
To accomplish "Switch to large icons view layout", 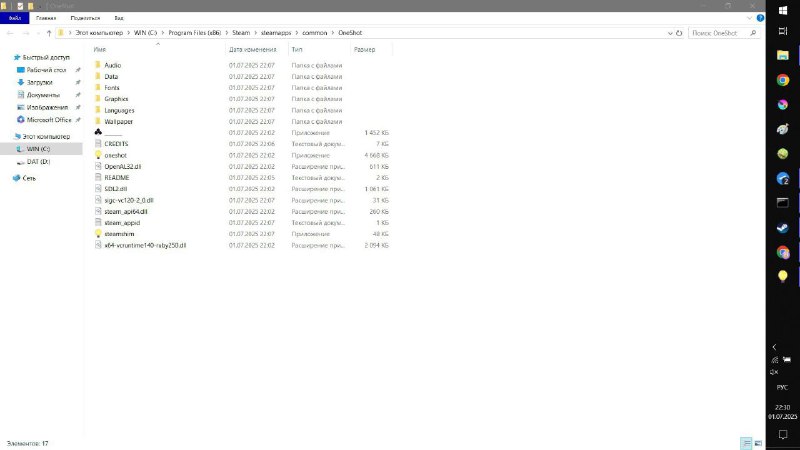I will (758, 443).
